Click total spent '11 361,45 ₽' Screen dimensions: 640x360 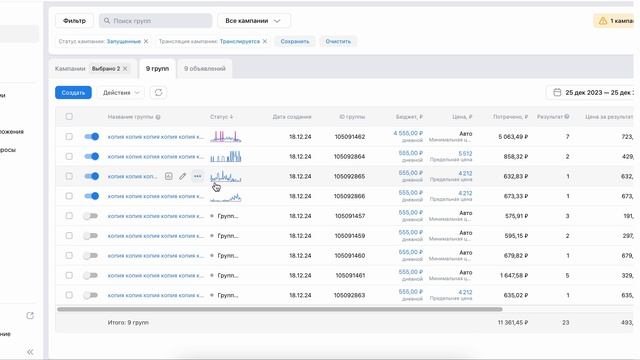tap(513, 322)
